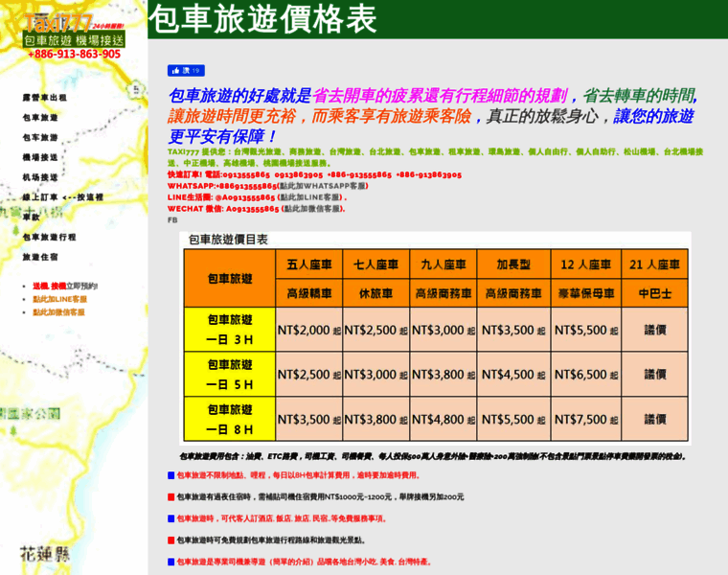728x575 pixels.
Task: Select the 12 人座車 column header
Action: tap(586, 264)
